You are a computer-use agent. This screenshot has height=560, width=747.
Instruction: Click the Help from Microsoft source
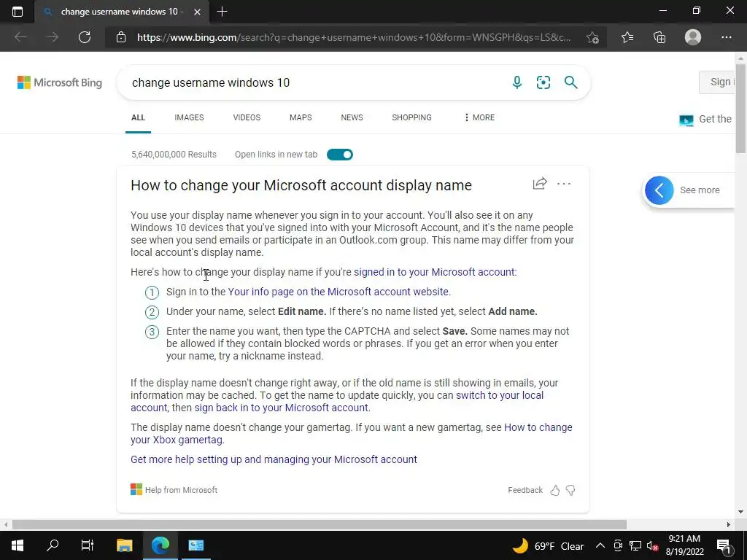point(174,489)
